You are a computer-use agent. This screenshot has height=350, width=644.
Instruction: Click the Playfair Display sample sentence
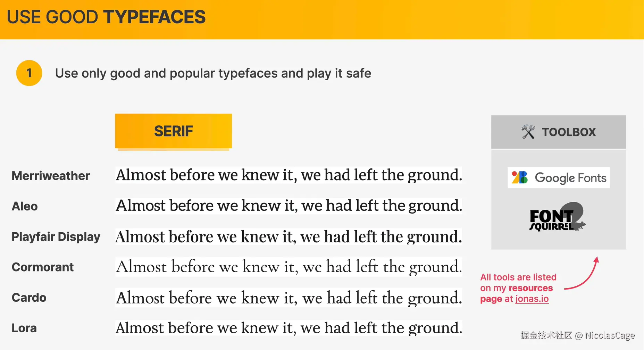(x=288, y=237)
